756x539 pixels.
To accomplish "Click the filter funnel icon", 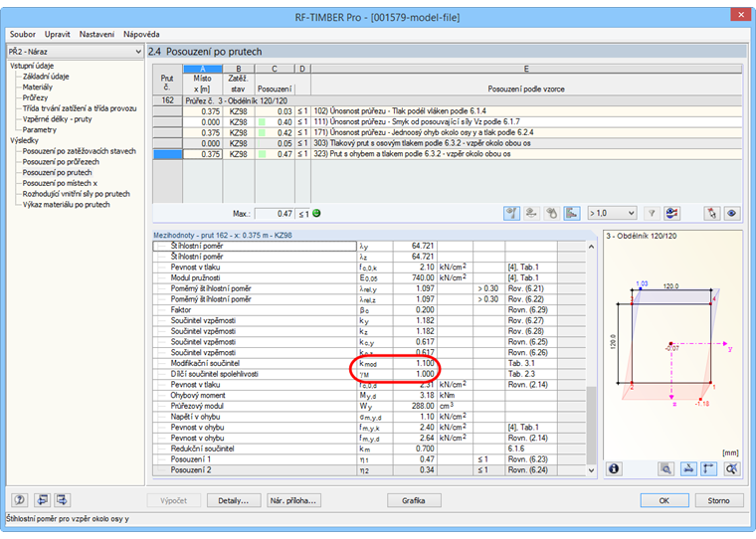I will click(x=653, y=213).
